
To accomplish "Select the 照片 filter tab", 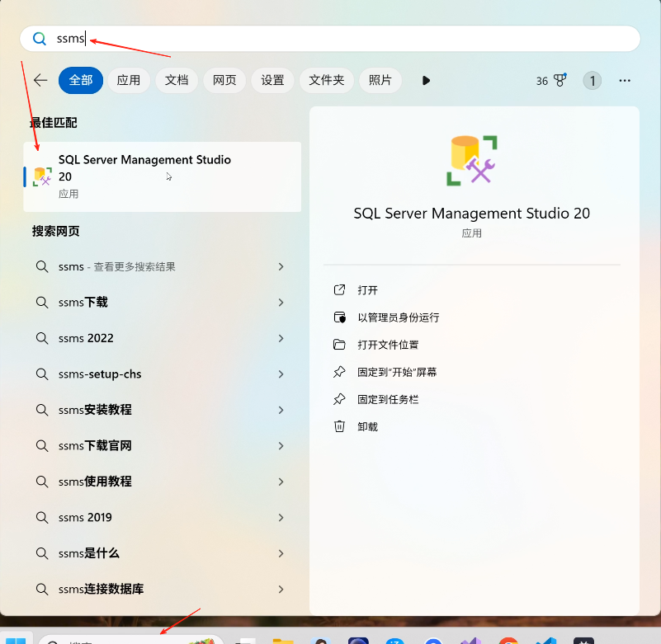I will coord(380,80).
